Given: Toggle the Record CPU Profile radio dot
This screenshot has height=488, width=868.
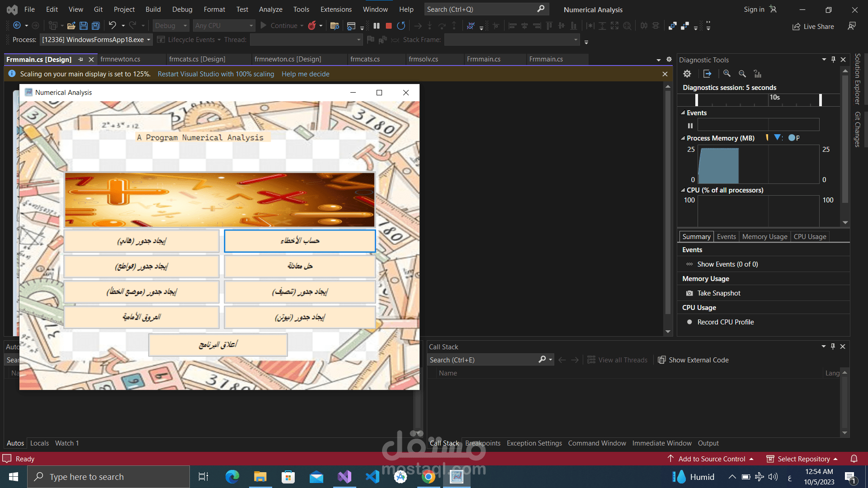Looking at the screenshot, I should 689,322.
